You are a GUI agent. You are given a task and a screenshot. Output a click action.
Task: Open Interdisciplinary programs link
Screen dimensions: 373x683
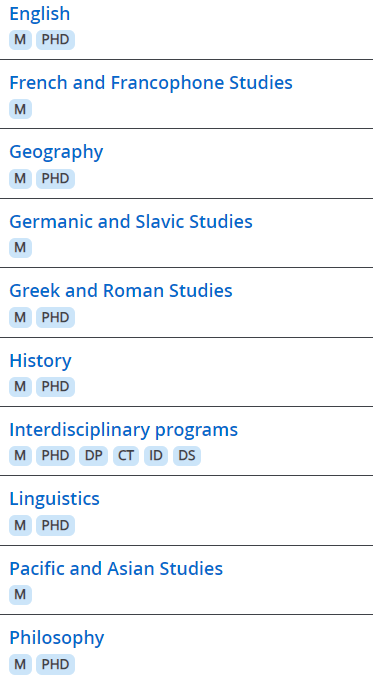[123, 430]
